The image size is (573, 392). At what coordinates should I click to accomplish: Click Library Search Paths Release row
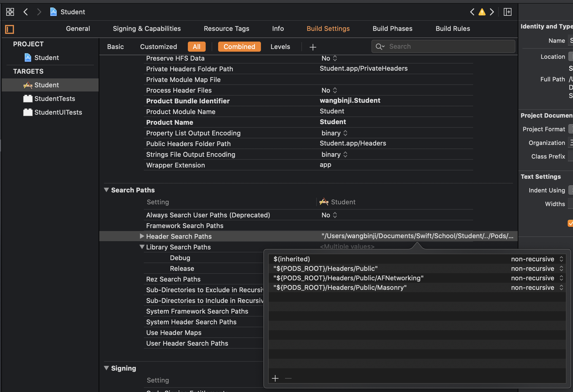(182, 268)
